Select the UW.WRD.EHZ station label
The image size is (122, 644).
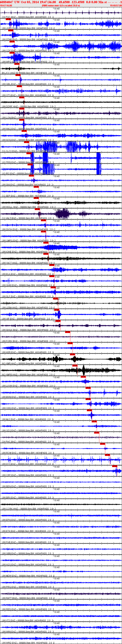click(28, 643)
